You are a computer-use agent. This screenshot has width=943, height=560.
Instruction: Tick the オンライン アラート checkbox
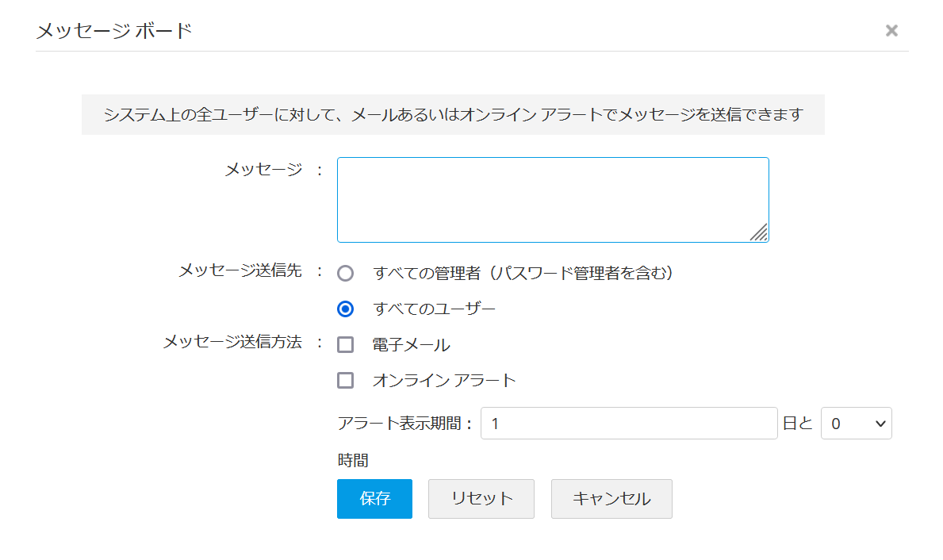click(x=345, y=381)
